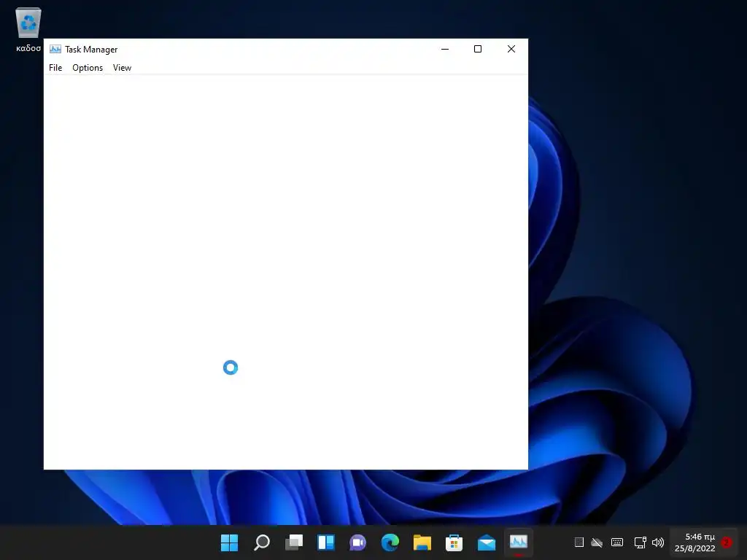Maximize the Task Manager window
747x560 pixels.
(478, 49)
